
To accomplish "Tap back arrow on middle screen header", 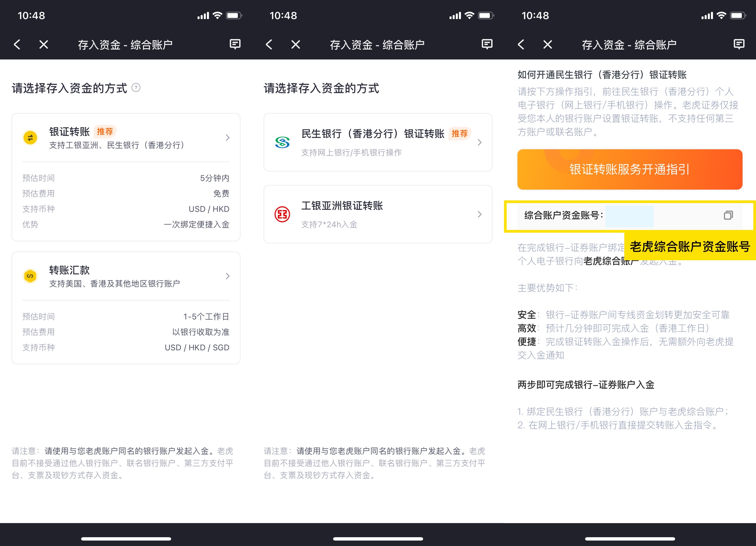I will click(x=269, y=44).
